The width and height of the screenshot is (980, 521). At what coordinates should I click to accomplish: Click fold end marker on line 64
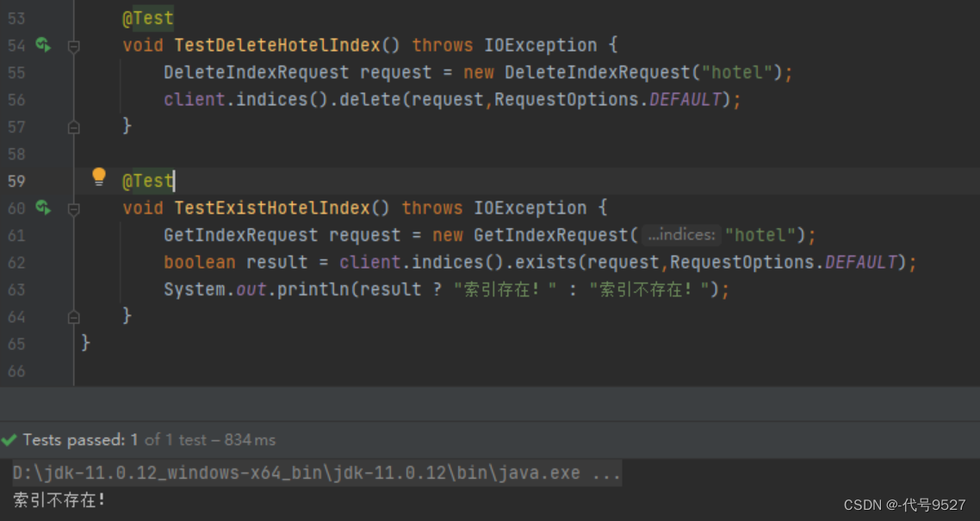[x=73, y=318]
